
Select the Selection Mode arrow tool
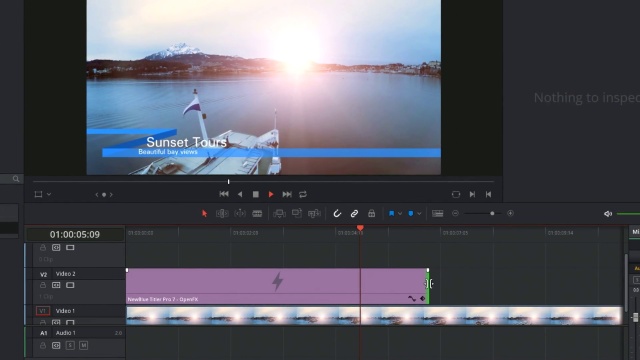pyautogui.click(x=204, y=213)
